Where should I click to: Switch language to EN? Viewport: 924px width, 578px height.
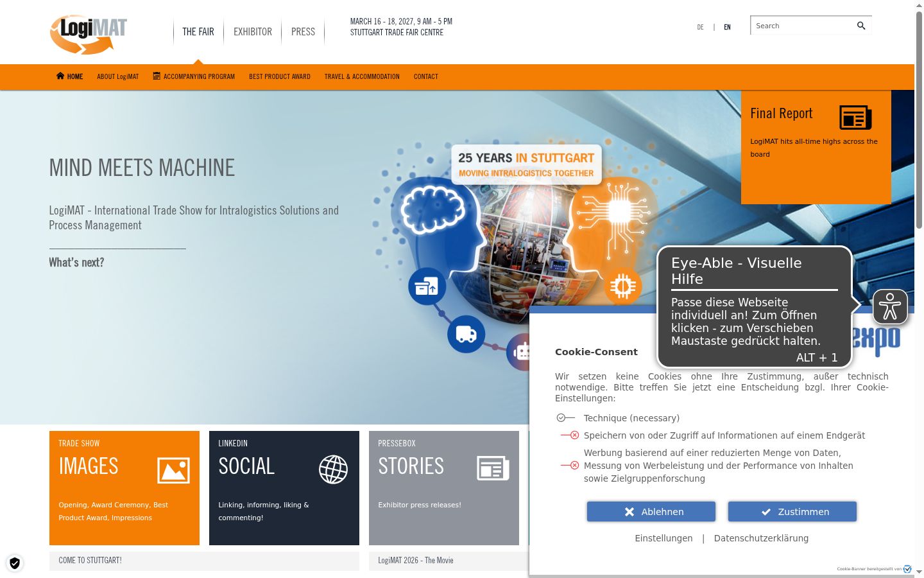727,27
